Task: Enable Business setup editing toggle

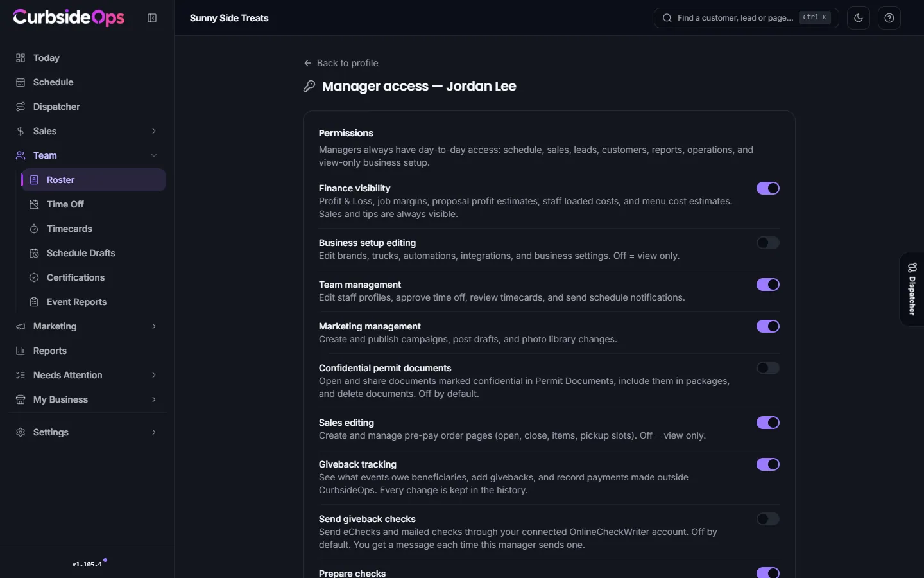Action: [768, 243]
